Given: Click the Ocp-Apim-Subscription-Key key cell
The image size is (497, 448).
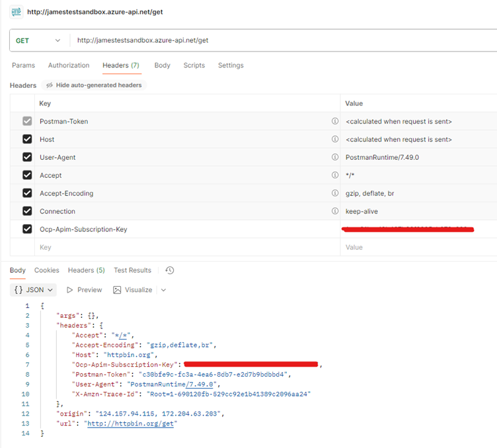Looking at the screenshot, I should point(187,229).
